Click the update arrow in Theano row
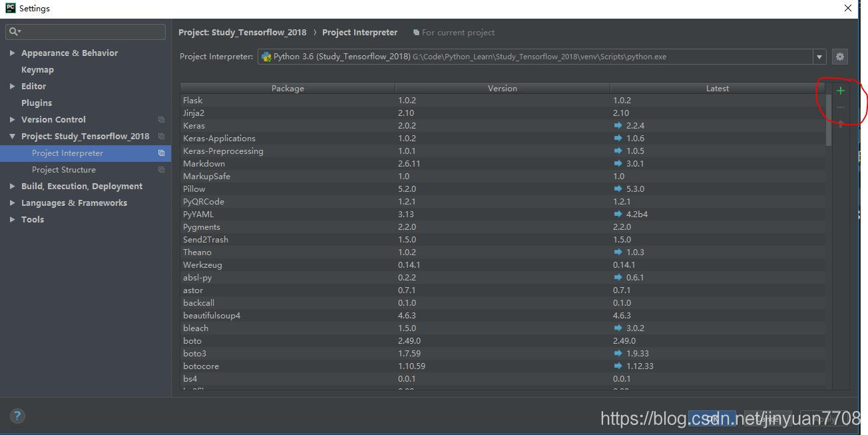Viewport: 868px width, 435px height. [618, 252]
